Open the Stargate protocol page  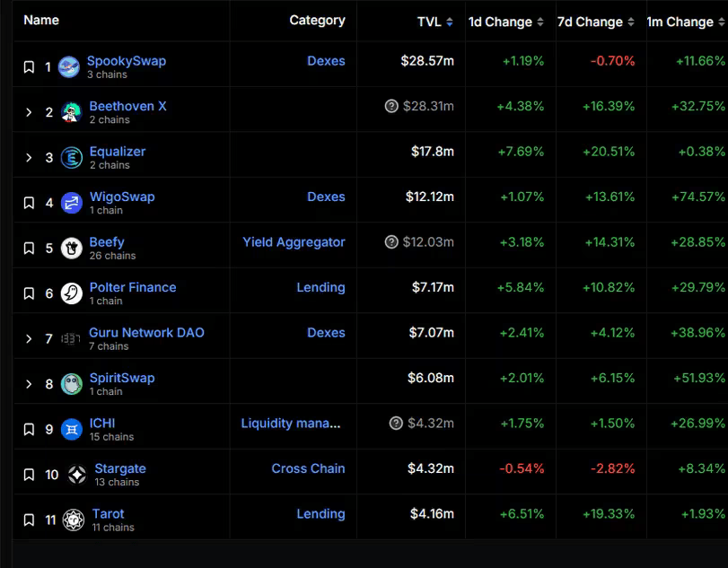(x=120, y=468)
